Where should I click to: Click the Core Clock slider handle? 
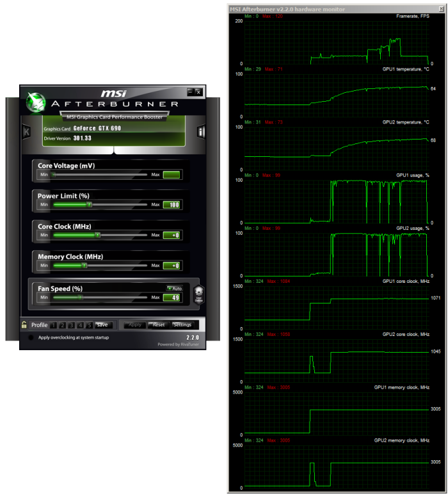click(x=98, y=235)
